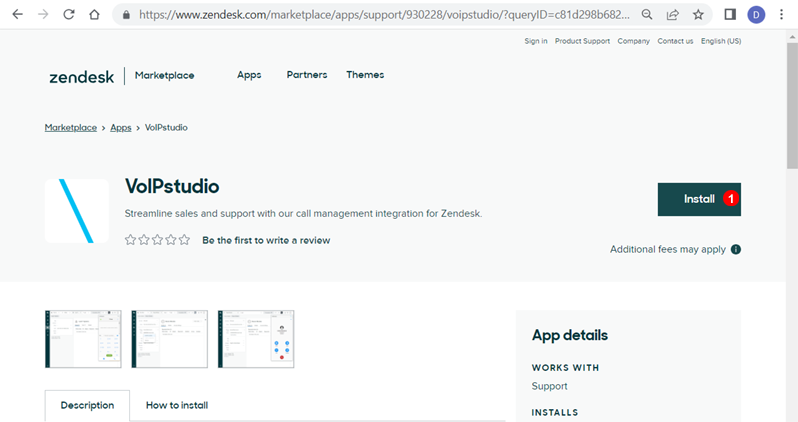The image size is (798, 422).
Task: Click the Support text under Works With
Action: 549,386
